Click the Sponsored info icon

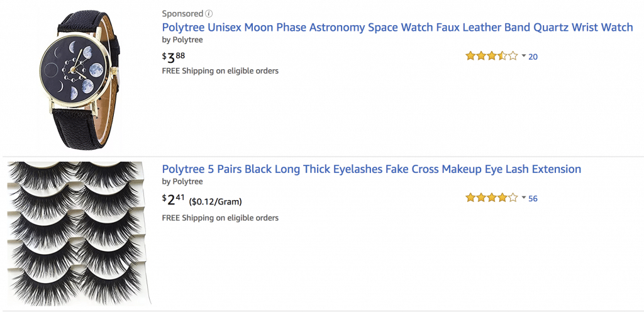(x=209, y=14)
